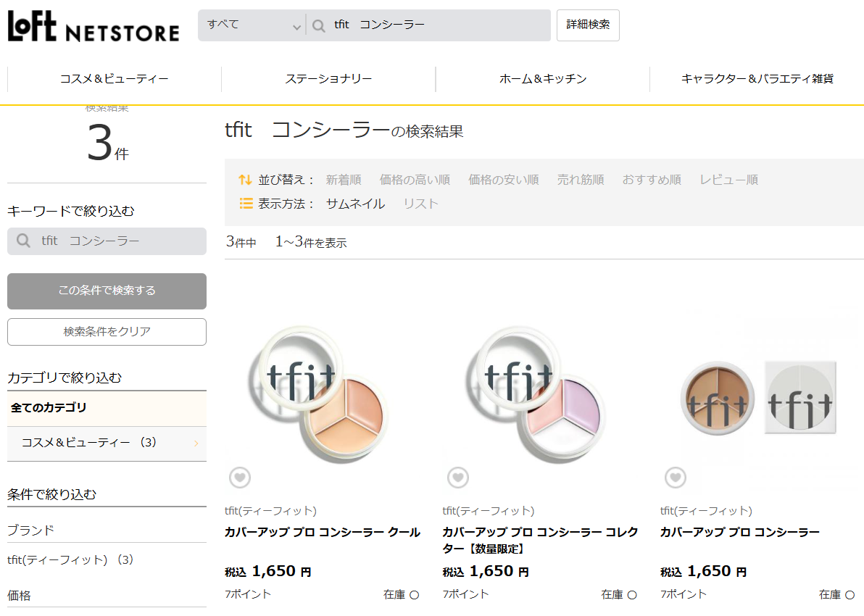Sort results by 新着順
864x616 pixels.
coord(344,180)
